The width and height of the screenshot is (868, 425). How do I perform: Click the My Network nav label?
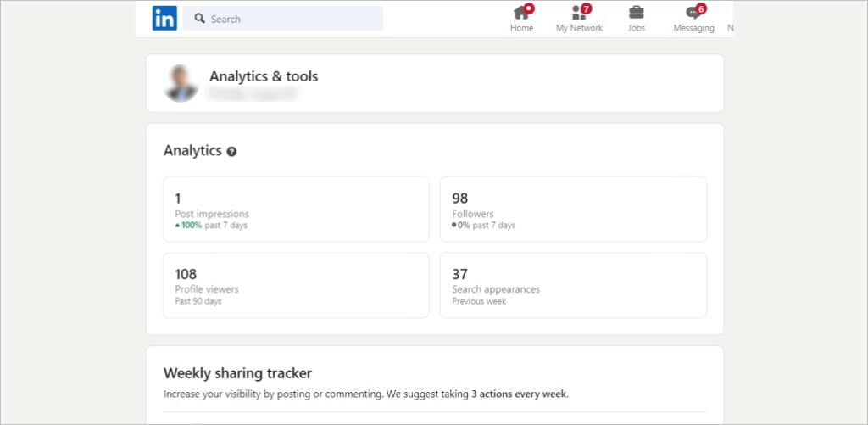[x=579, y=28]
